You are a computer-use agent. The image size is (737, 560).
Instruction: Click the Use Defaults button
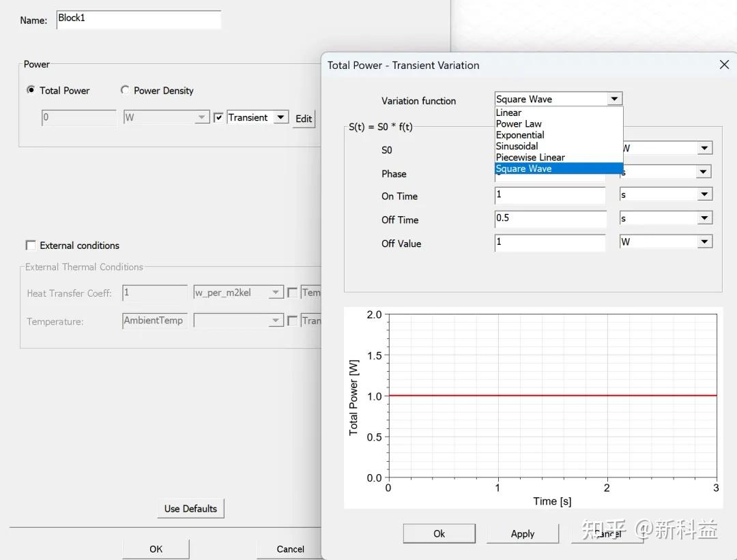(x=190, y=508)
